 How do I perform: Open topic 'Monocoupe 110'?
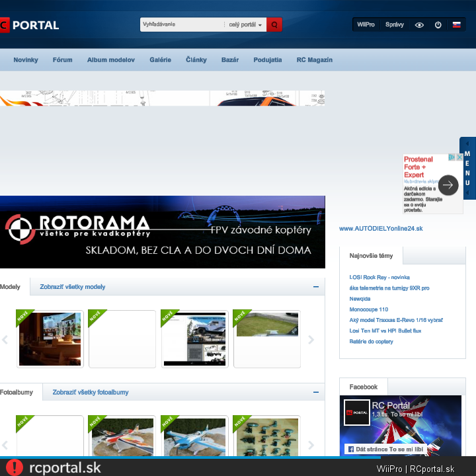[368, 309]
